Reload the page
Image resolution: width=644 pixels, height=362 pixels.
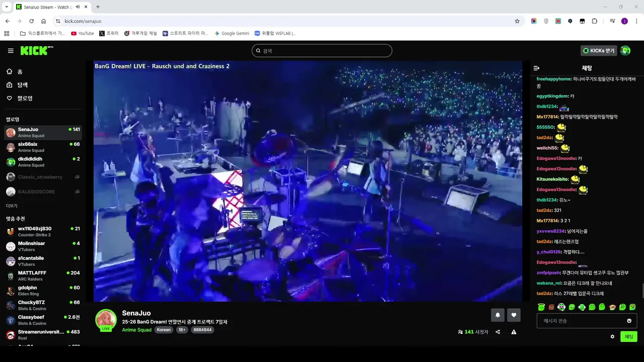tap(31, 21)
